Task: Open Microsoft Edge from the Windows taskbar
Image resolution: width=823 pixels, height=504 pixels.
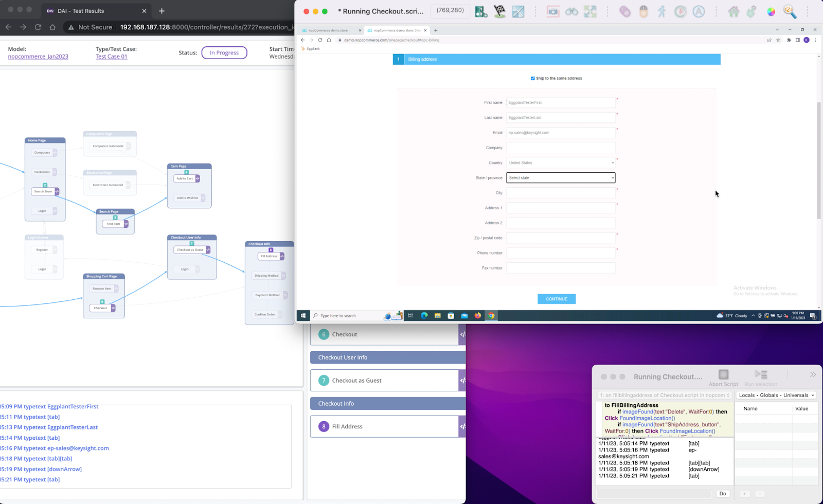Action: 424,316
